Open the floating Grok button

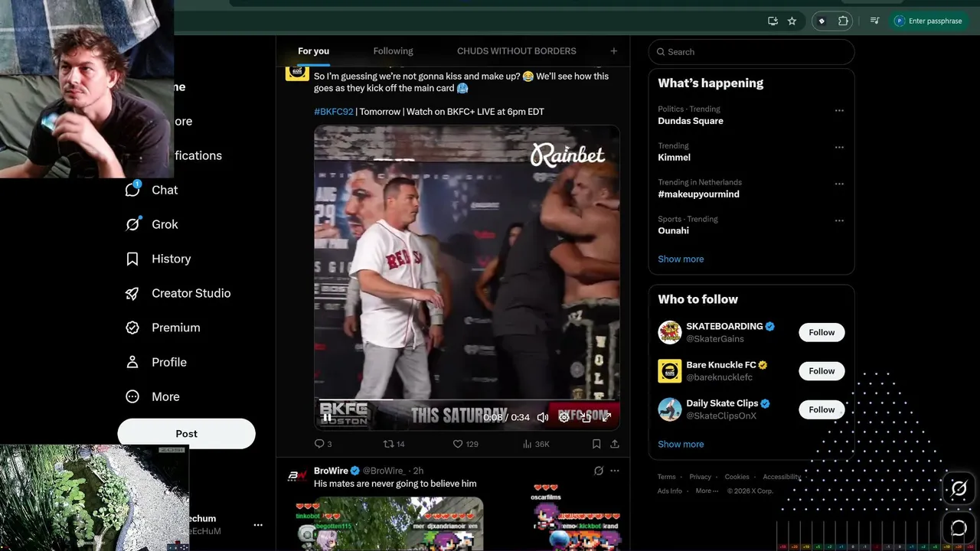[x=959, y=488]
